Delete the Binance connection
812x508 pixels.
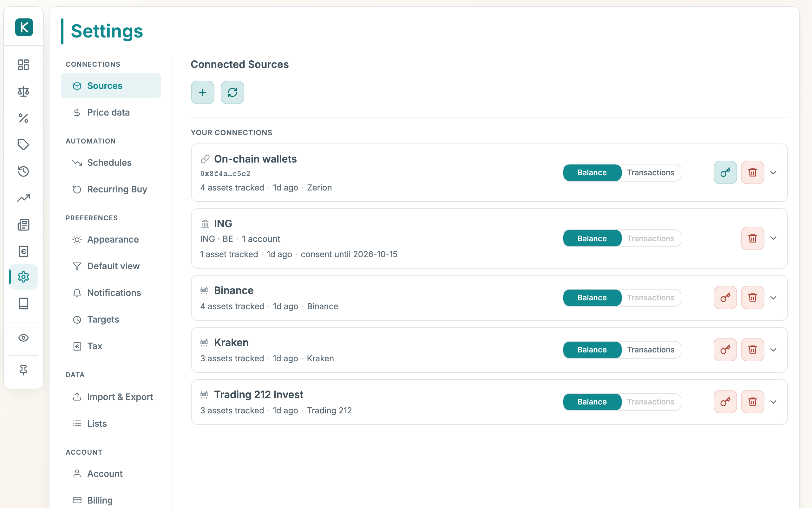point(753,297)
